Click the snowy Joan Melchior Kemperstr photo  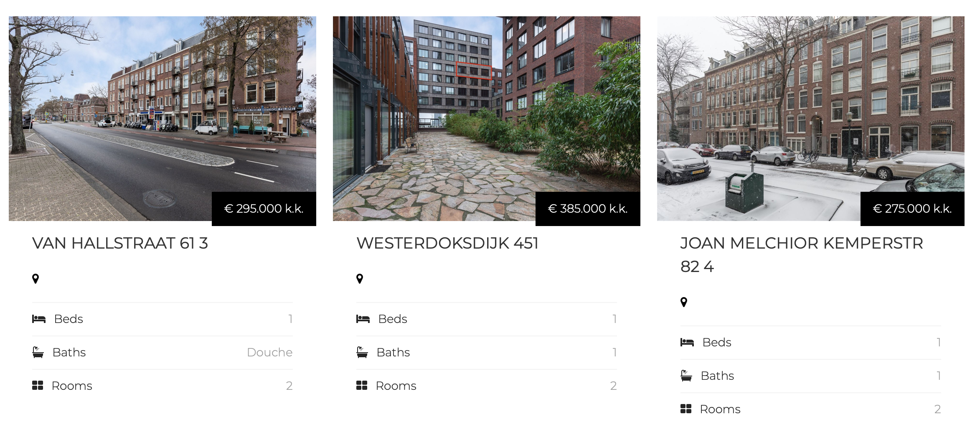811,119
